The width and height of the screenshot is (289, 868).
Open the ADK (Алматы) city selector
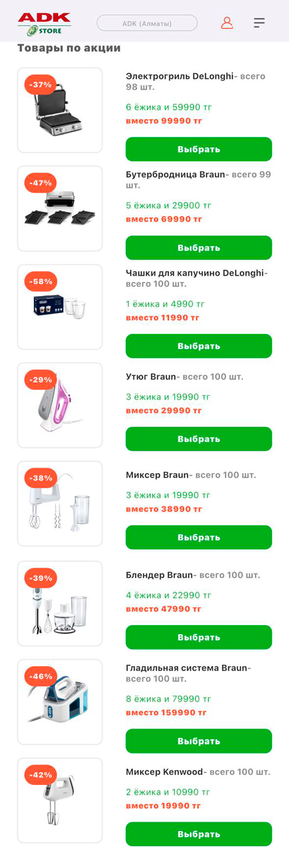click(x=147, y=23)
